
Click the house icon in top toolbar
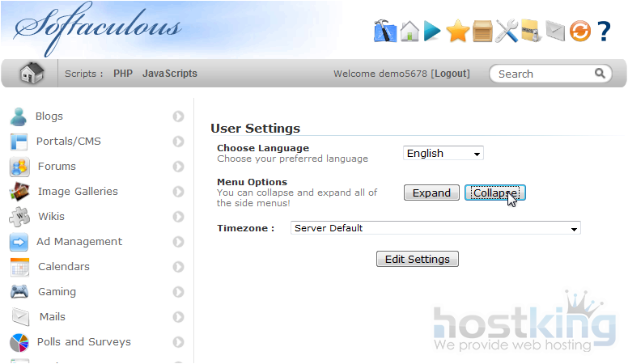point(409,32)
